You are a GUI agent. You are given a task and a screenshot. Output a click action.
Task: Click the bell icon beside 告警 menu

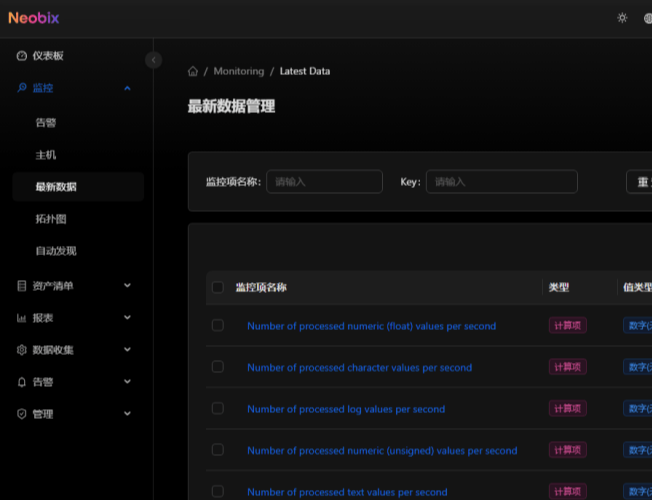22,382
